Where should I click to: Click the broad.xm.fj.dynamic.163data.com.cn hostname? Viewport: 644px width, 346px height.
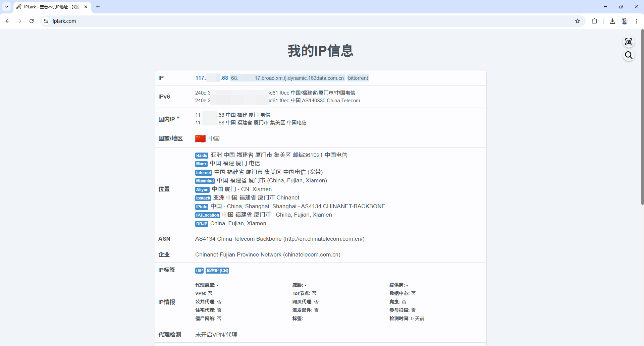287,78
